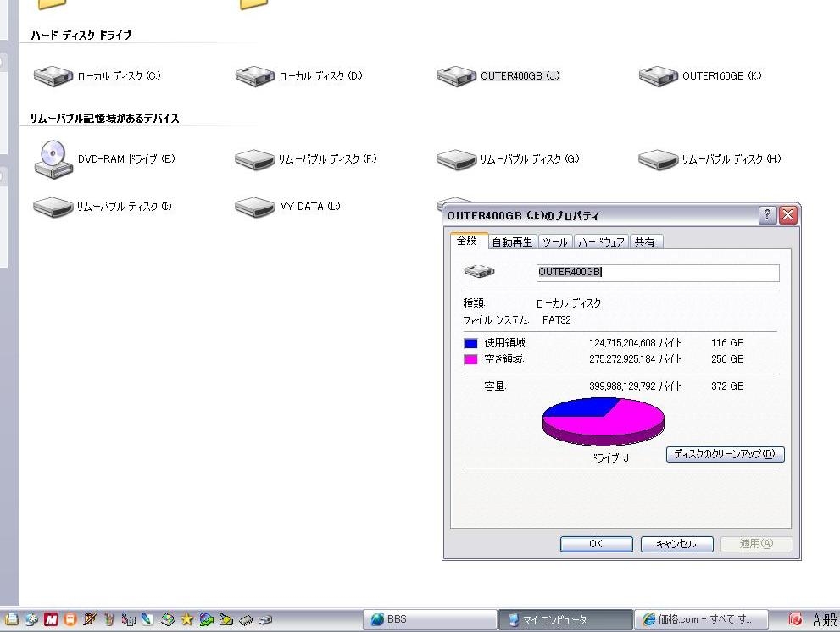This screenshot has width=840, height=632.
Task: Click the ハード ディスク ドライブ group header
Action: tap(81, 36)
